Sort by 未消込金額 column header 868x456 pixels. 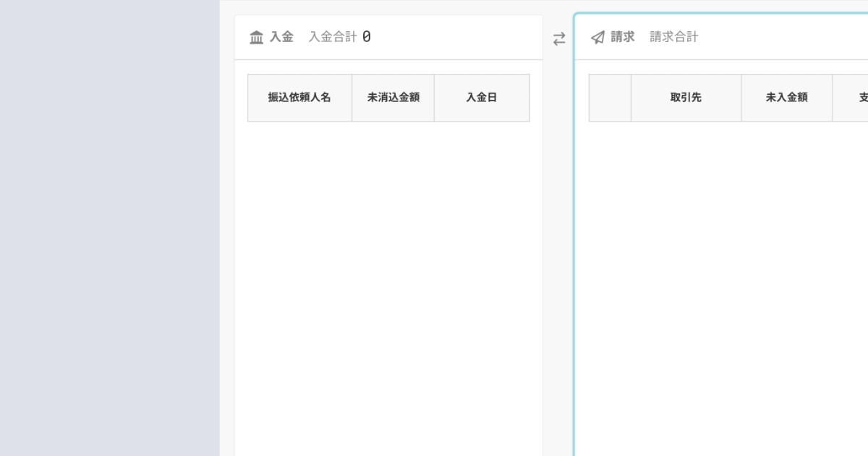click(x=393, y=98)
